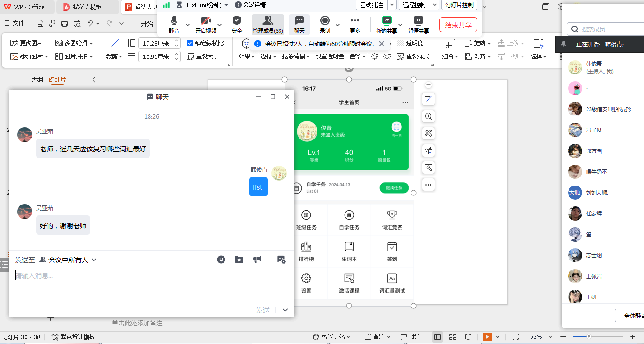The width and height of the screenshot is (644, 344).
Task: Expand the 互动批注 arrow dropdown
Action: 392,5
